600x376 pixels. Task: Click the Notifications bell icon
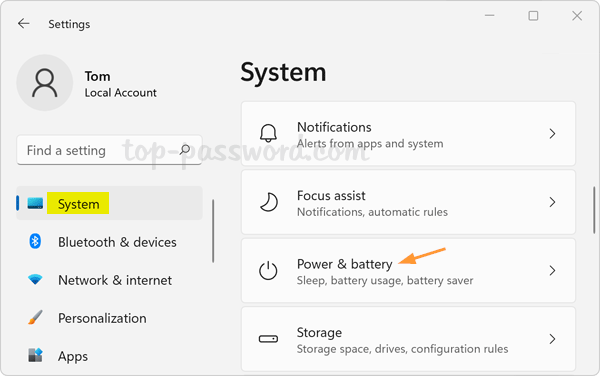pos(268,133)
